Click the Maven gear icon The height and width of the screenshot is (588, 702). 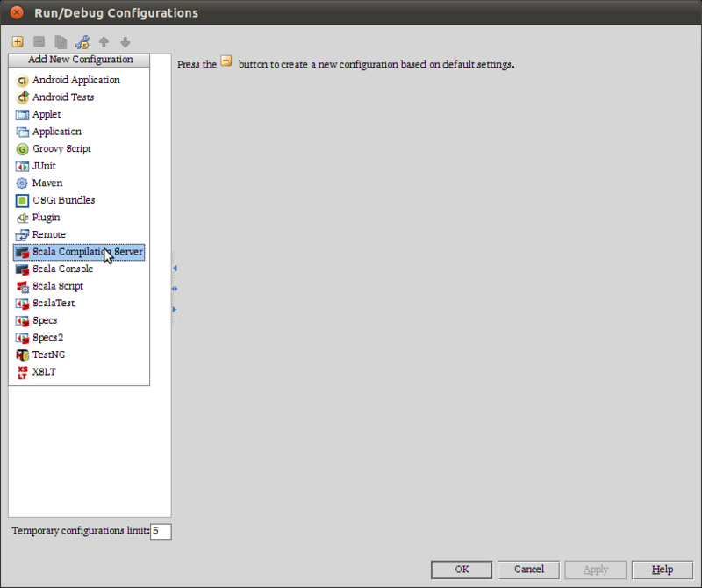pos(22,183)
